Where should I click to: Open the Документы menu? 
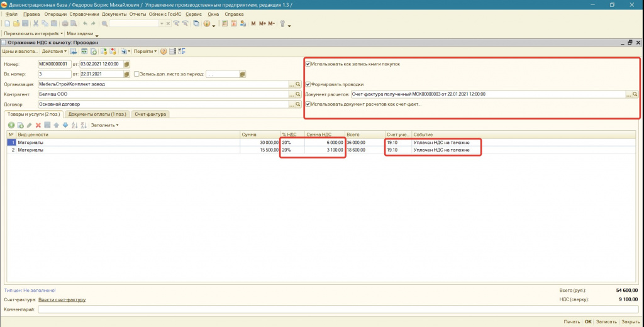coord(114,14)
